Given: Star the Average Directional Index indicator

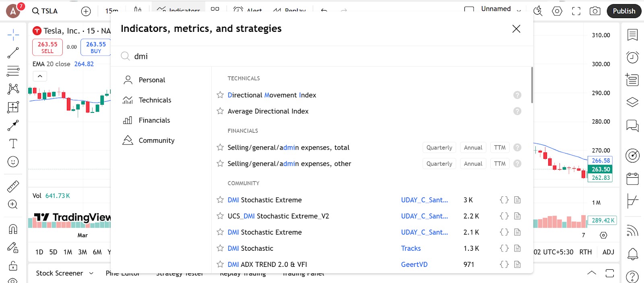Looking at the screenshot, I should click(220, 111).
